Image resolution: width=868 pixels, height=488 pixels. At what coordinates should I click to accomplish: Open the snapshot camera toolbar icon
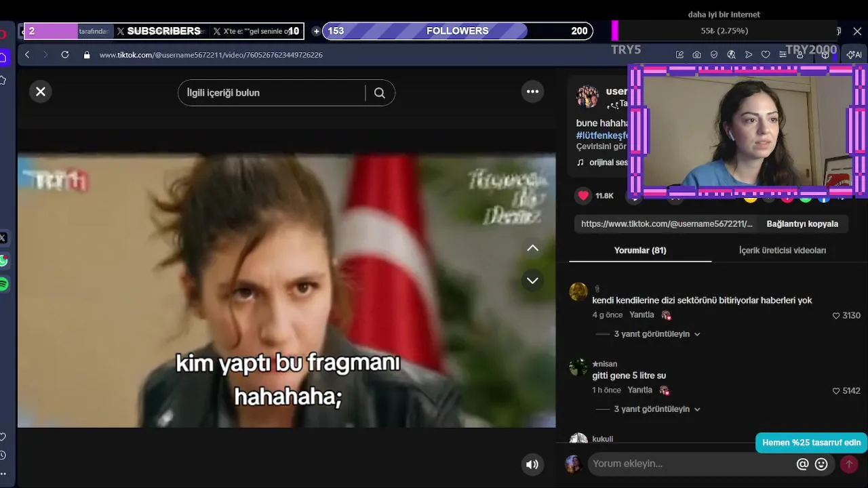[696, 55]
